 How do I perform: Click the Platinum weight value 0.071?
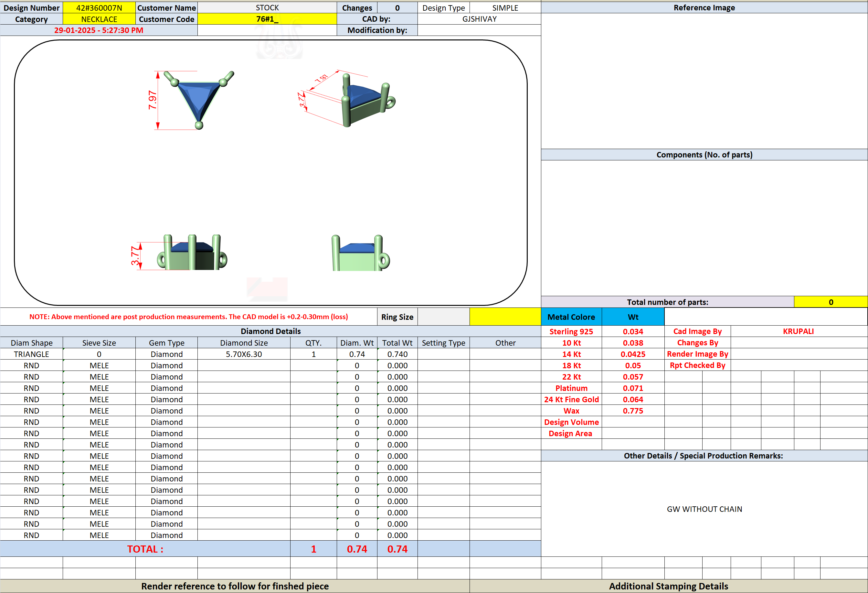click(633, 388)
